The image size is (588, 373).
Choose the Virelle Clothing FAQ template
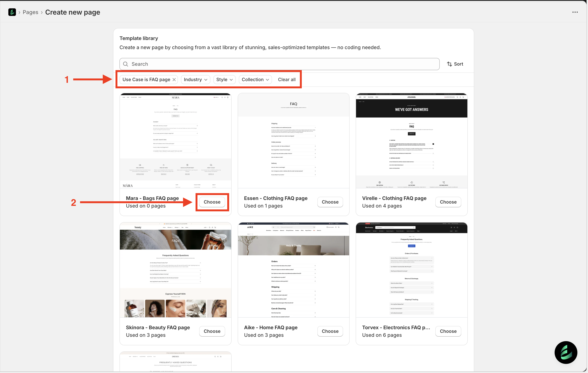pyautogui.click(x=448, y=202)
